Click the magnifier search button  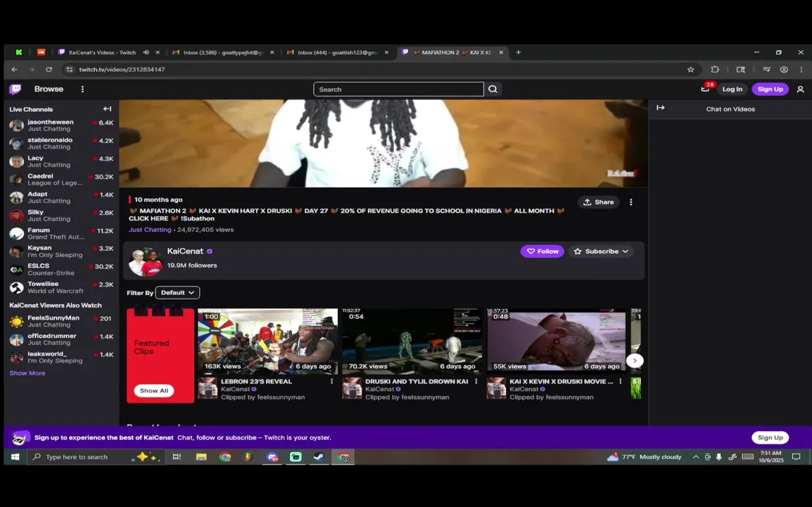click(x=493, y=89)
